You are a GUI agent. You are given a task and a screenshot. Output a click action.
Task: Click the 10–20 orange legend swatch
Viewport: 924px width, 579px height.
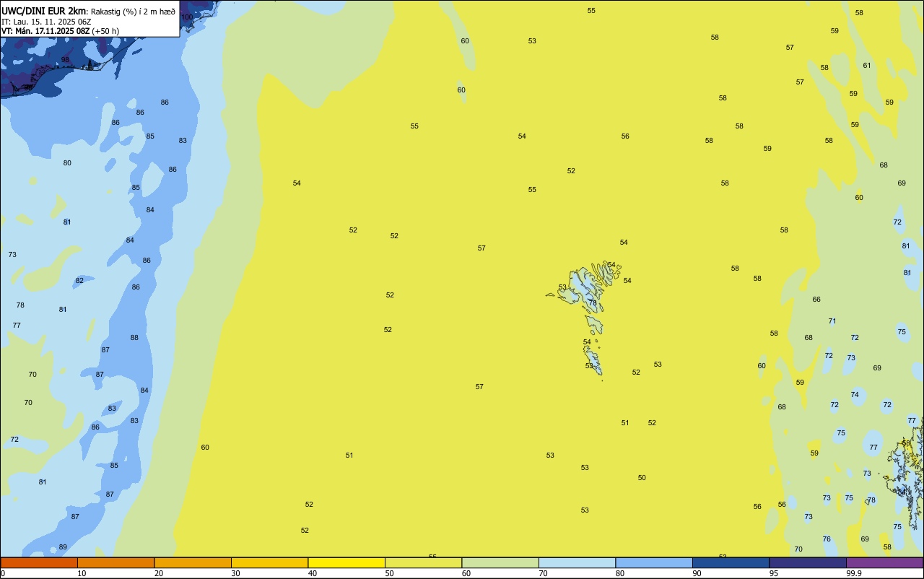(115, 562)
